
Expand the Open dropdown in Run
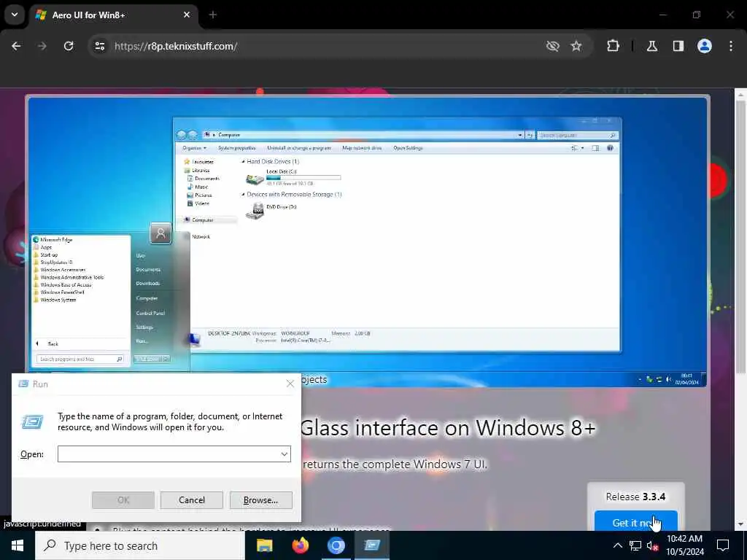[x=285, y=454]
